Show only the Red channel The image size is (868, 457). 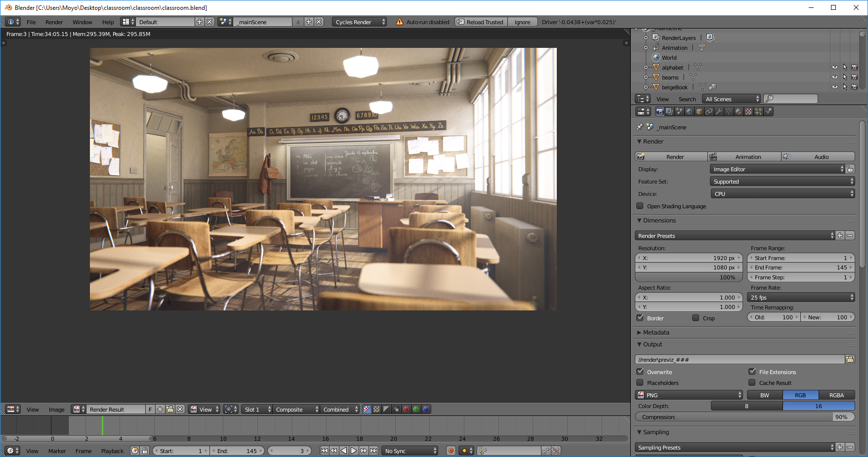pos(406,409)
